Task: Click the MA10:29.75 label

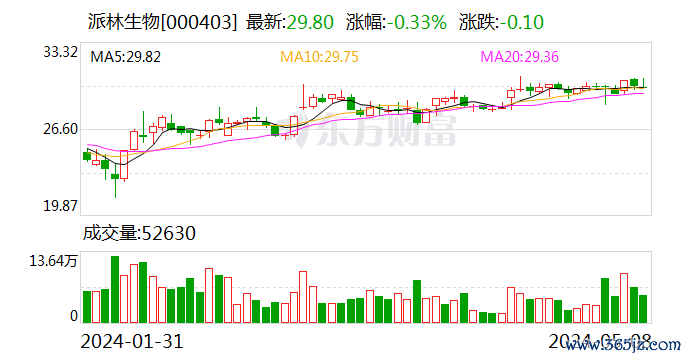Action: [319, 57]
